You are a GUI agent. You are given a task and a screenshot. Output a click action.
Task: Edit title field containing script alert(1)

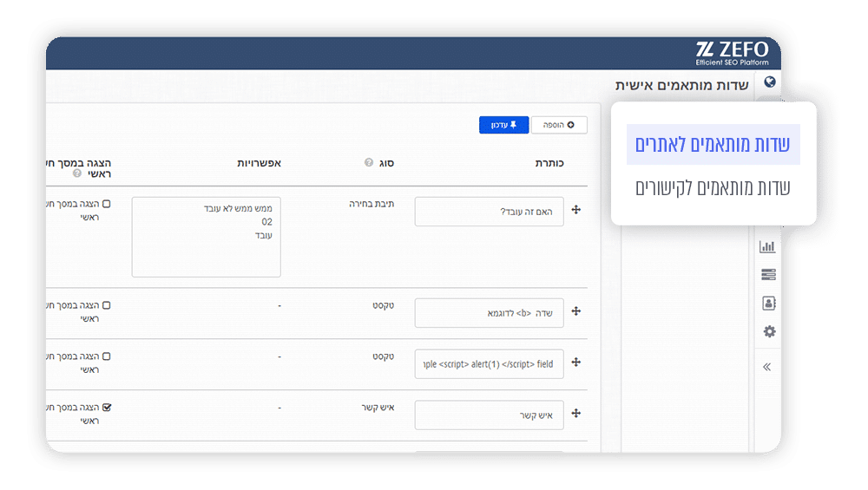490,364
